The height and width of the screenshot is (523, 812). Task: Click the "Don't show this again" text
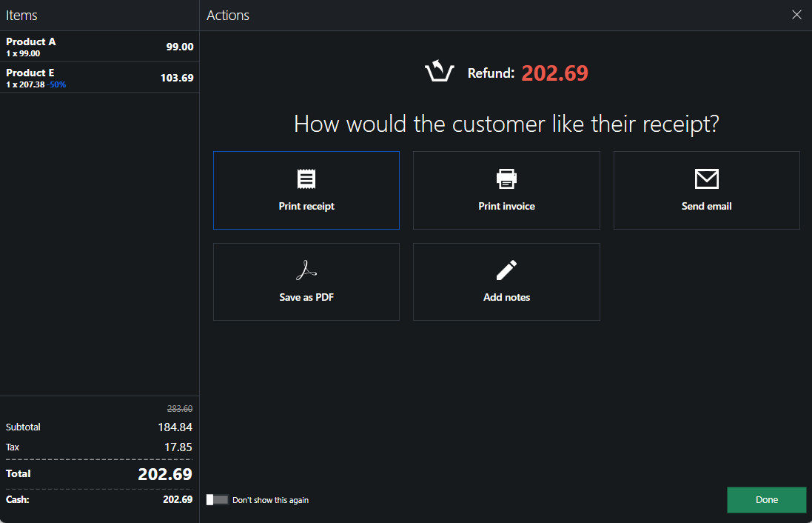pyautogui.click(x=270, y=500)
